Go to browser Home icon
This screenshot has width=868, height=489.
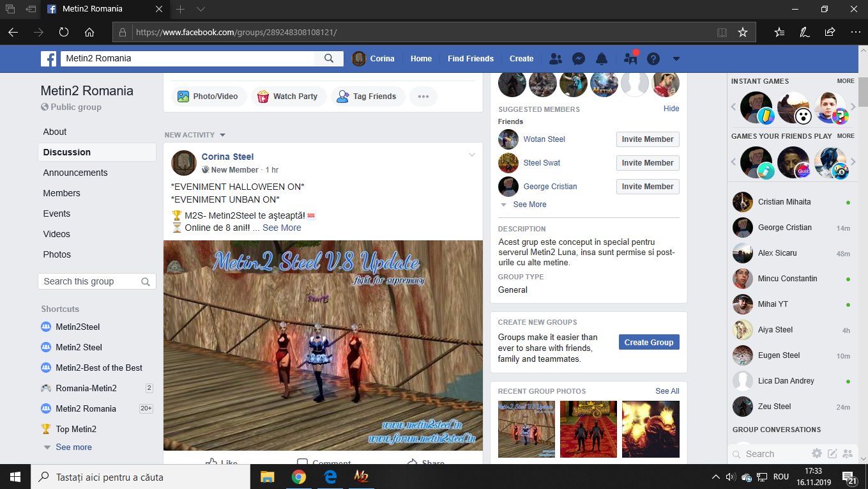[x=89, y=32]
